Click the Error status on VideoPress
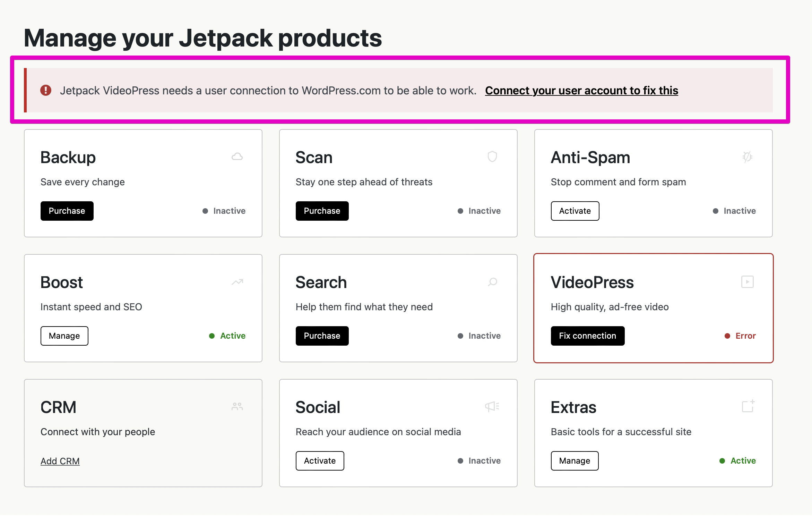The height and width of the screenshot is (524, 812). pyautogui.click(x=740, y=336)
